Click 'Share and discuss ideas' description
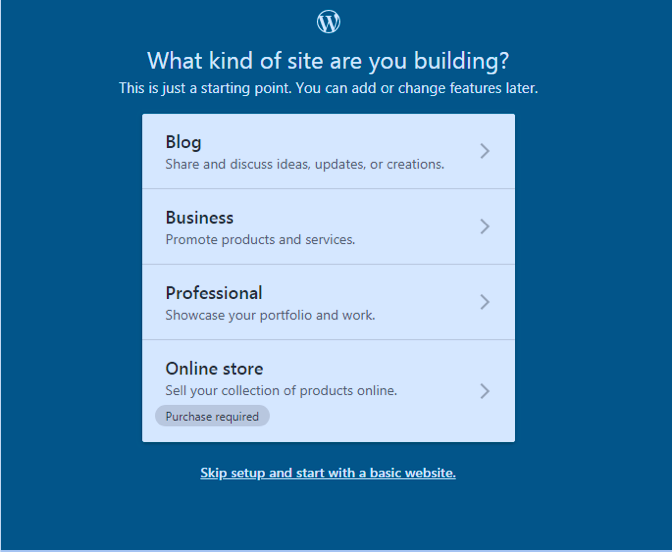Viewport: 672px width, 552px height. 304,164
